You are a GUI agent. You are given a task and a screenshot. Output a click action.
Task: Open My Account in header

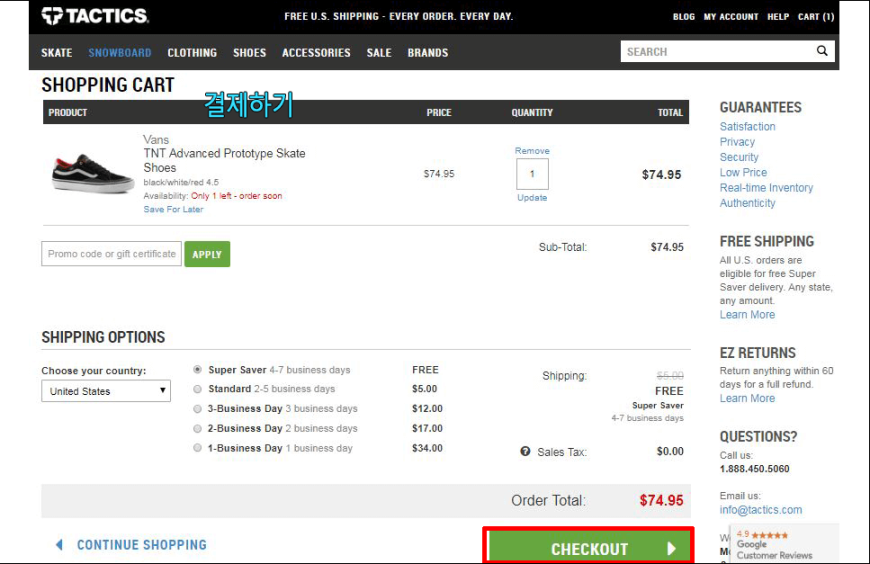click(x=731, y=17)
